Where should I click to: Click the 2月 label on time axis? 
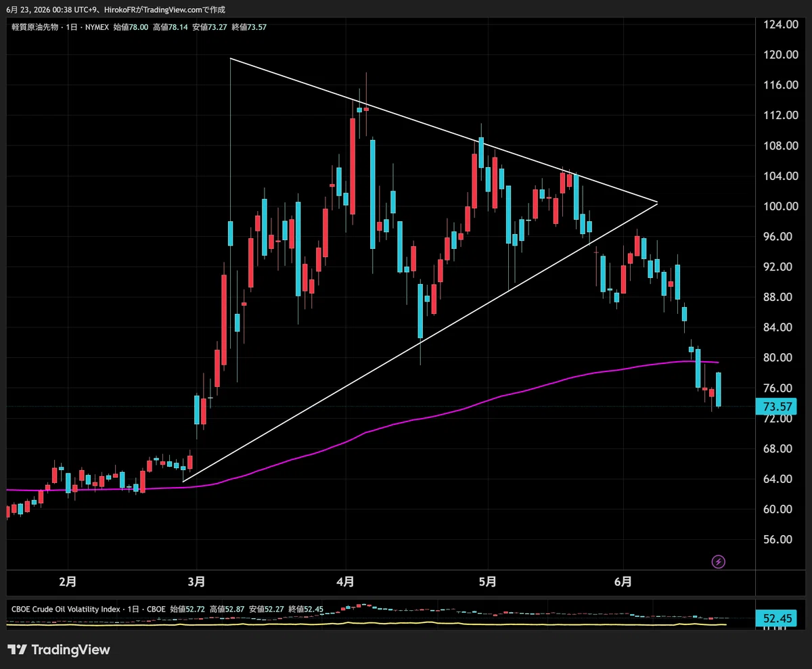pos(68,581)
